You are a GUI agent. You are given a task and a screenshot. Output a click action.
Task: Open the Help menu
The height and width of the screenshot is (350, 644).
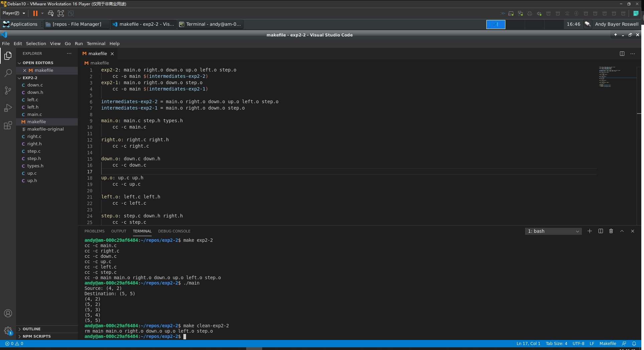pos(115,44)
